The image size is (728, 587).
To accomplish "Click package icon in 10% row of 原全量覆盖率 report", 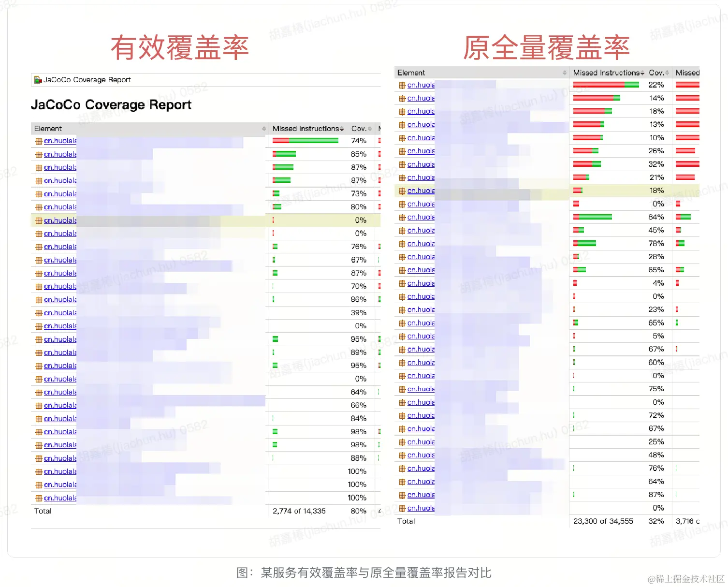I will pos(402,138).
